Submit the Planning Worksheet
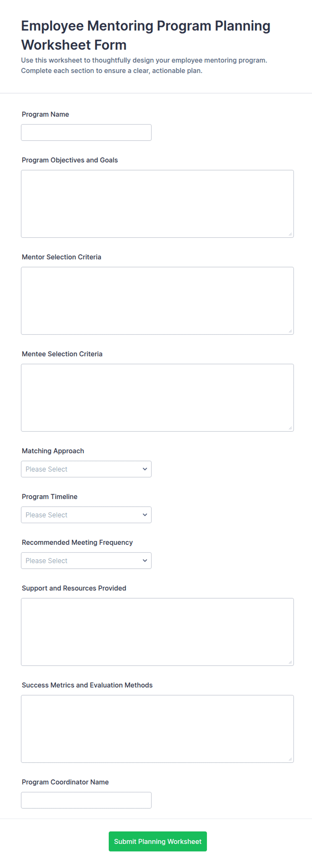This screenshot has height=868, width=312. point(158,842)
